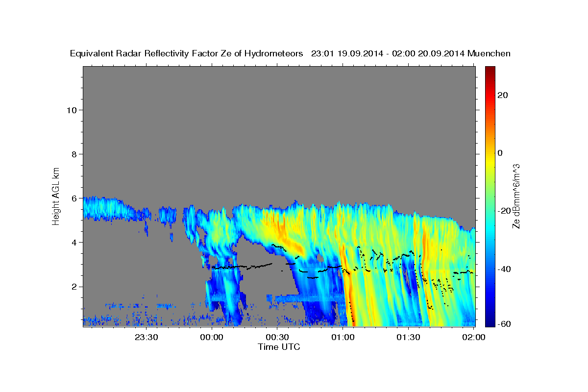Click the colorbar label 'Ze dBmm^6/m^3'
The height and width of the screenshot is (392, 588).
click(x=516, y=196)
